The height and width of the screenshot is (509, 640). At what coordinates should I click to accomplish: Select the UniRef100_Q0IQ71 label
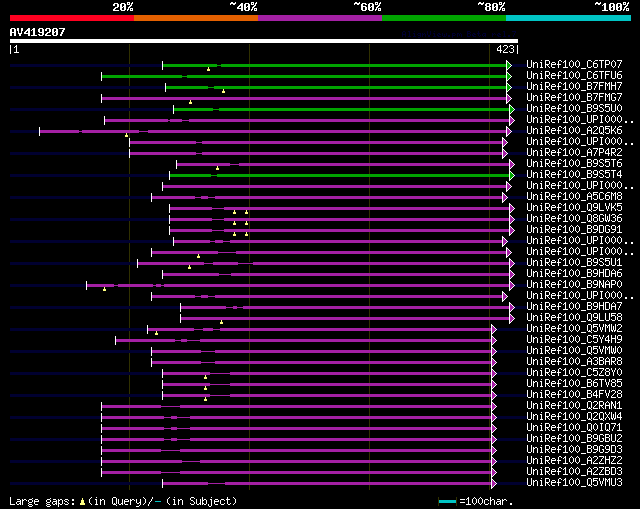574,428
